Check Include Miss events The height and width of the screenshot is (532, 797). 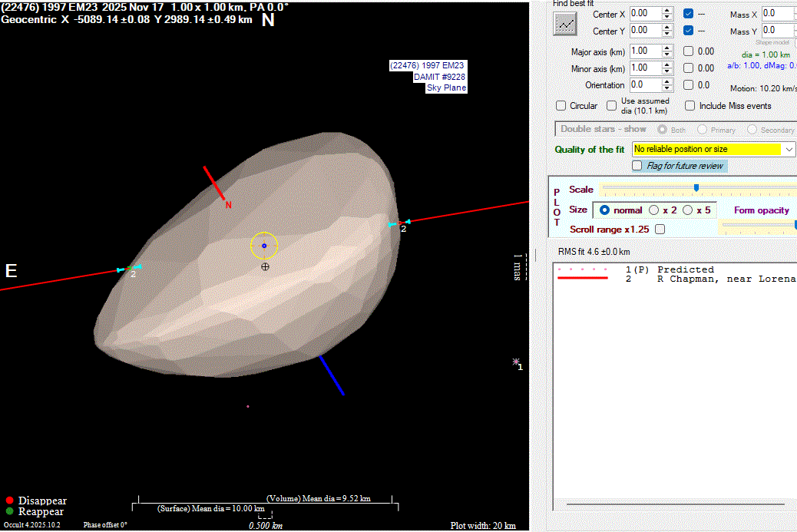click(690, 106)
